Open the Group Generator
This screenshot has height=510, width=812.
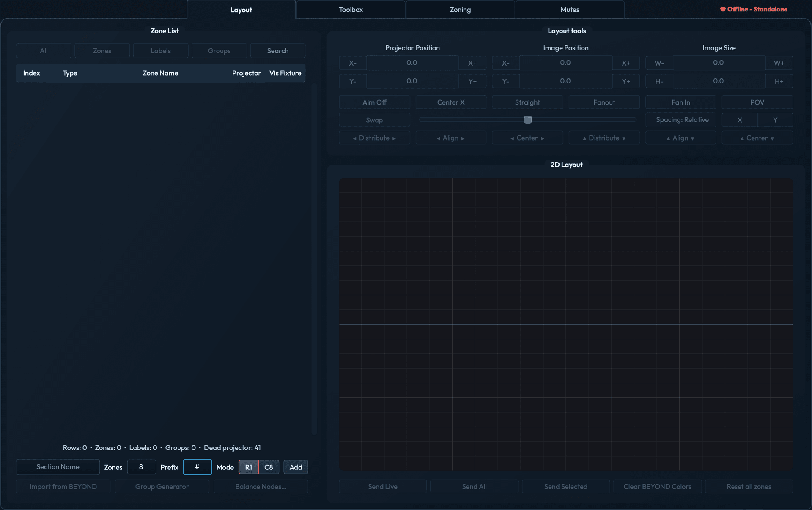click(x=162, y=487)
